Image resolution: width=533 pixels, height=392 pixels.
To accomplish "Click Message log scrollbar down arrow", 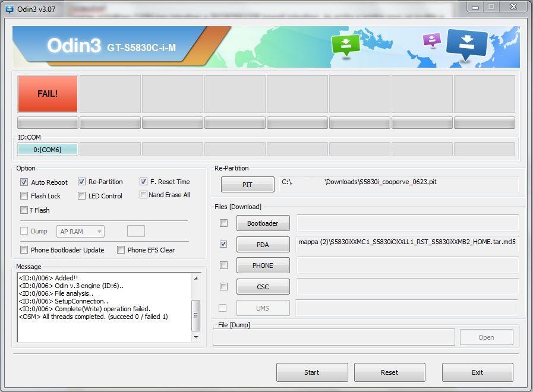I will point(196,337).
